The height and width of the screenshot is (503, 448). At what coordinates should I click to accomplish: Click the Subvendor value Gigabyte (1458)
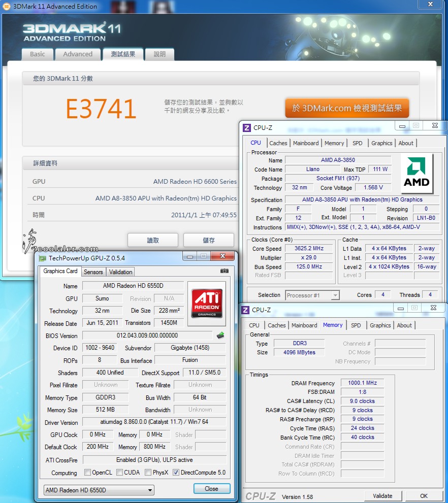[x=190, y=348]
